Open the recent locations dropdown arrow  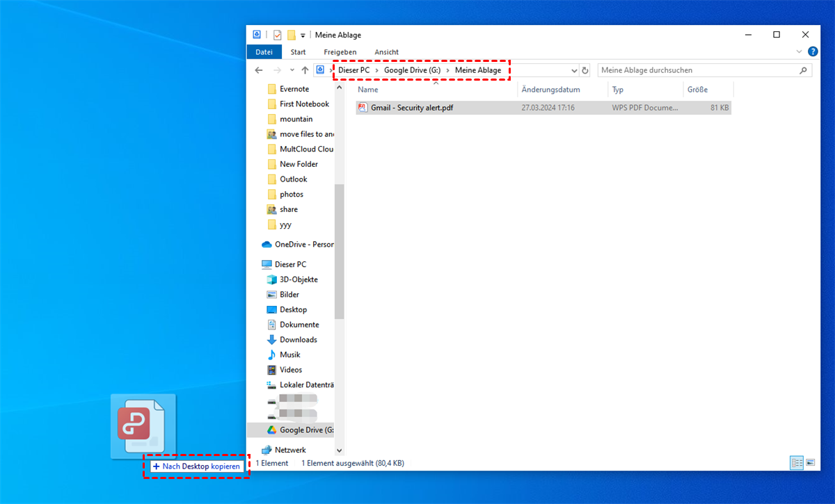pyautogui.click(x=292, y=70)
